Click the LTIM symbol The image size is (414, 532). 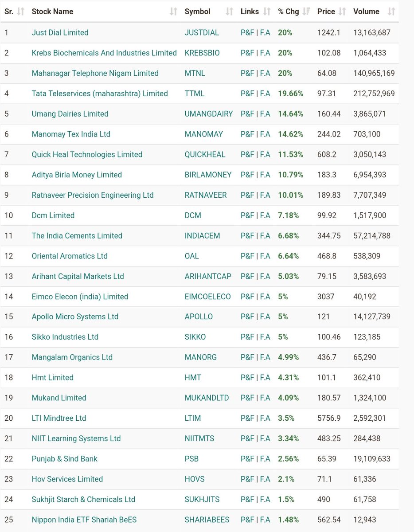[x=193, y=418]
